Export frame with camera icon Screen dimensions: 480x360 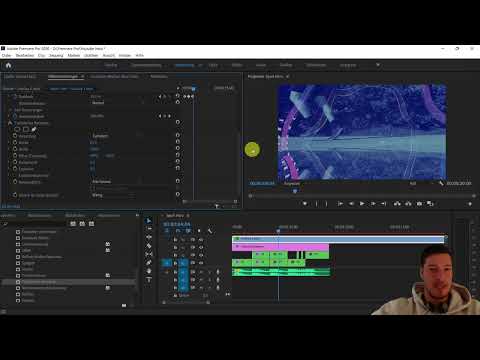click(419, 203)
